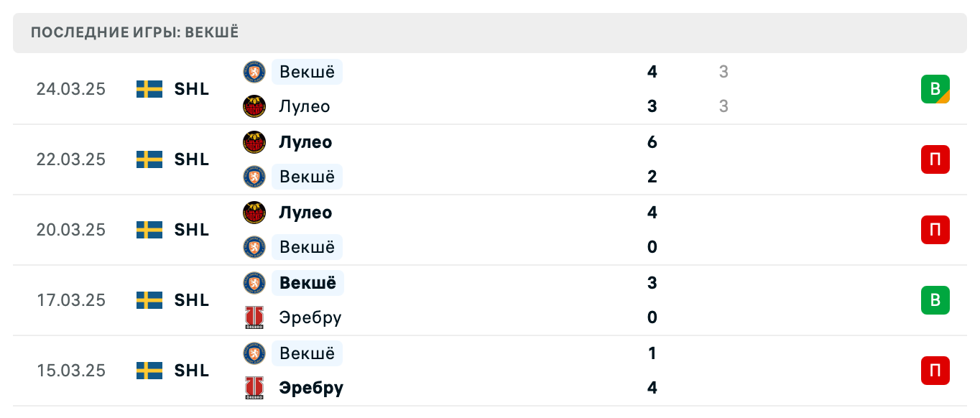Click Эребру logo in 15.03.25 match

tap(254, 388)
